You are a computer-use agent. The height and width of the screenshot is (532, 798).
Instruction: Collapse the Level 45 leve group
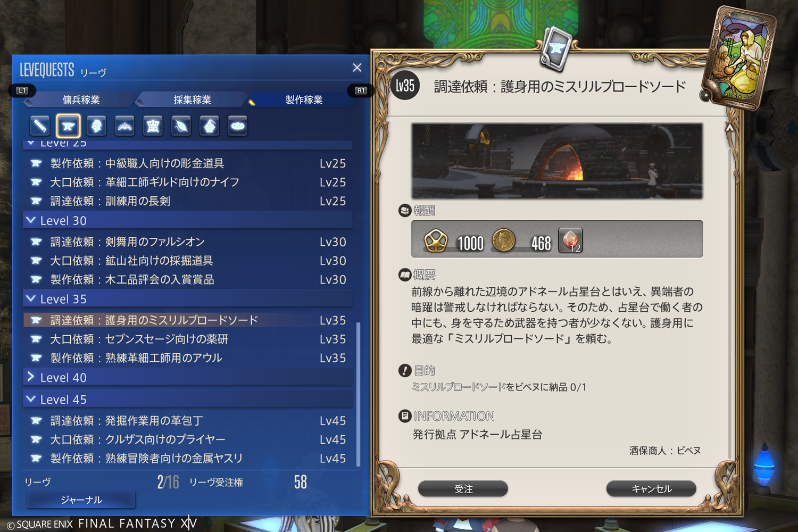[x=188, y=399]
